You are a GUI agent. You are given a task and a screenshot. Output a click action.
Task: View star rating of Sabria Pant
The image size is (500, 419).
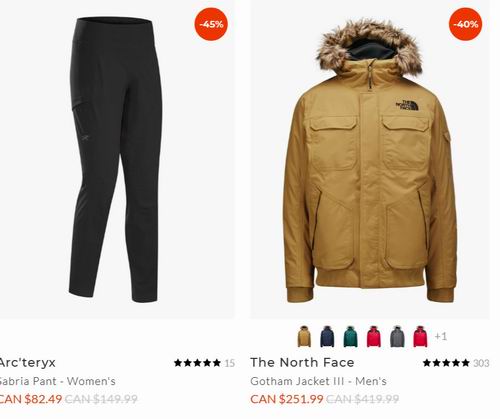[x=197, y=363]
